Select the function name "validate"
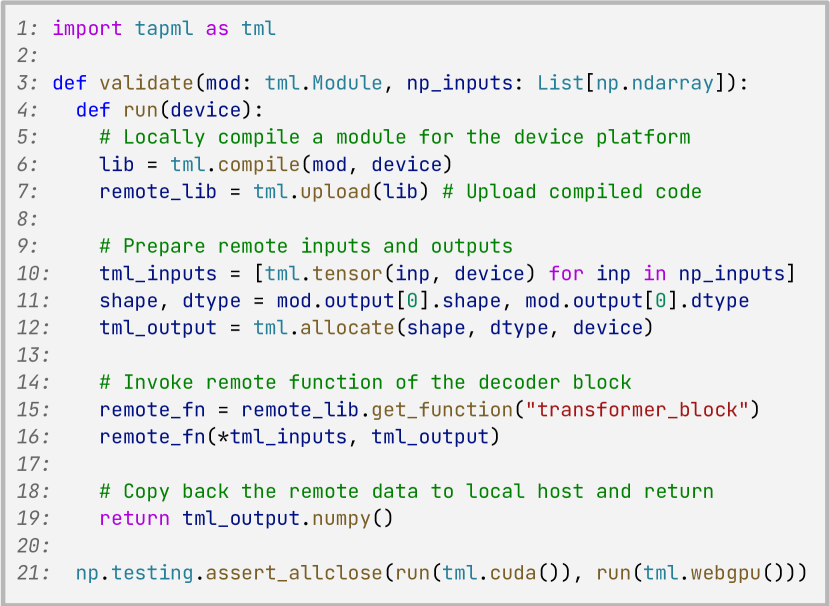Viewport: 830px width, 606px height. (x=147, y=83)
